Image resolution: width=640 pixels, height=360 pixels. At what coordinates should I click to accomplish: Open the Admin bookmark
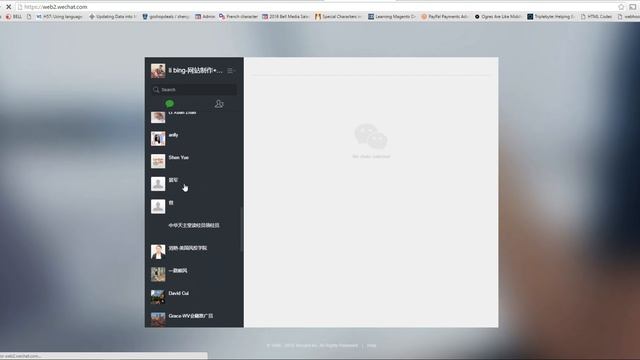point(205,17)
